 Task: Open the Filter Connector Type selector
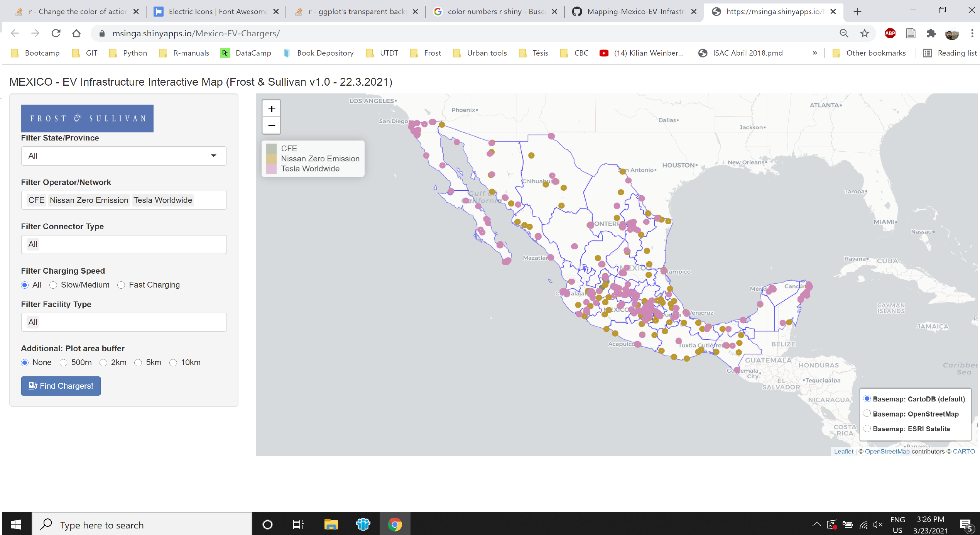tap(123, 244)
